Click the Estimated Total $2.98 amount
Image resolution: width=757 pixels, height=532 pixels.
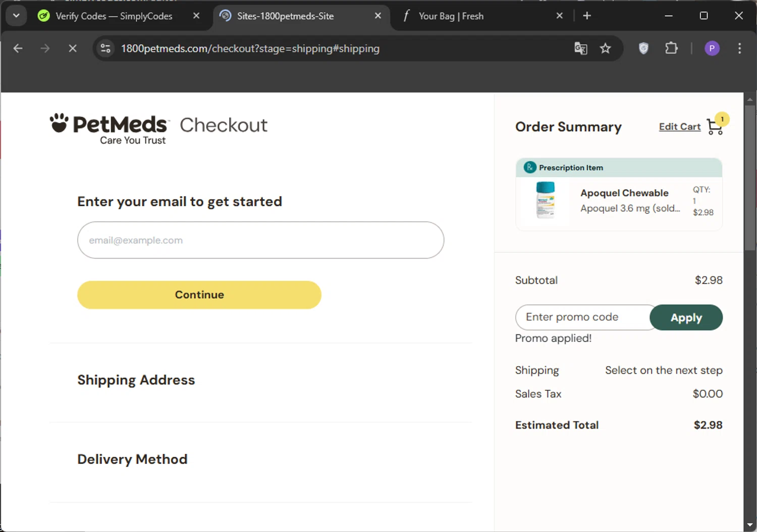pyautogui.click(x=708, y=425)
